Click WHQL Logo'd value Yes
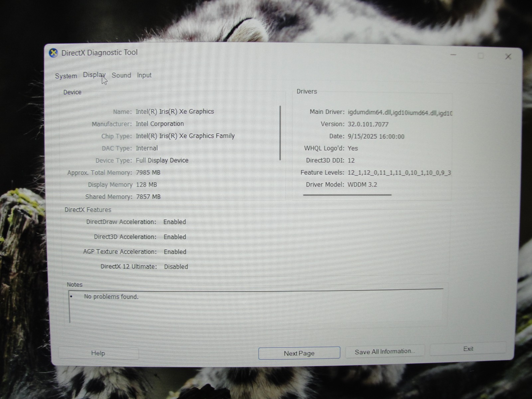 (x=353, y=148)
